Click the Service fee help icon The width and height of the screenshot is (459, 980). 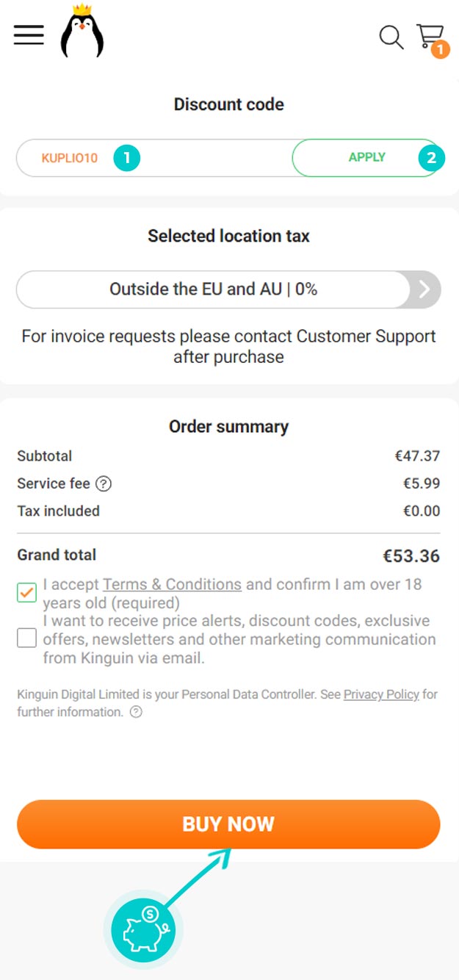click(x=104, y=483)
